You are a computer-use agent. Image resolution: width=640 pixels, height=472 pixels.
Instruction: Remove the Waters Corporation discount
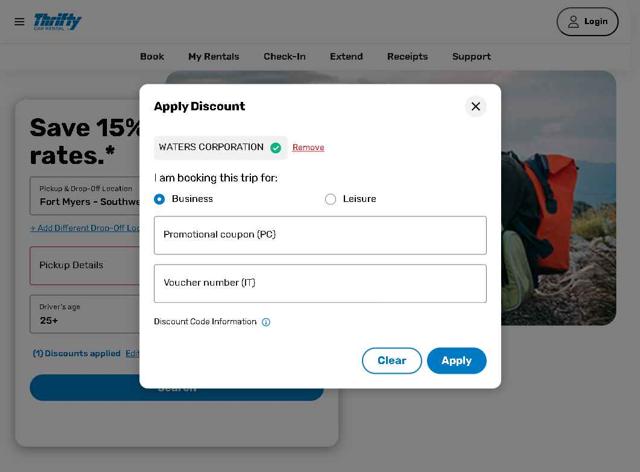tap(308, 147)
